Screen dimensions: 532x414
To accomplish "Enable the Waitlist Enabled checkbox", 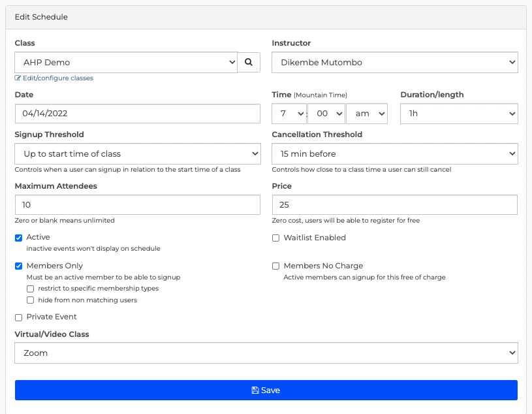I will point(276,238).
